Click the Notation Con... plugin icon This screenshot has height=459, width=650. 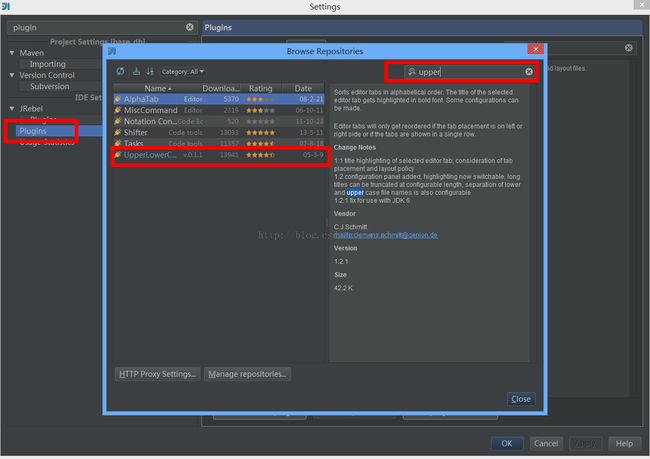(118, 121)
